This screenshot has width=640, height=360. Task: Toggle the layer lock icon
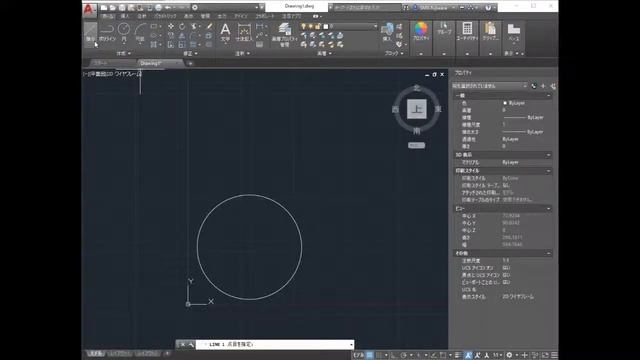coord(317,26)
